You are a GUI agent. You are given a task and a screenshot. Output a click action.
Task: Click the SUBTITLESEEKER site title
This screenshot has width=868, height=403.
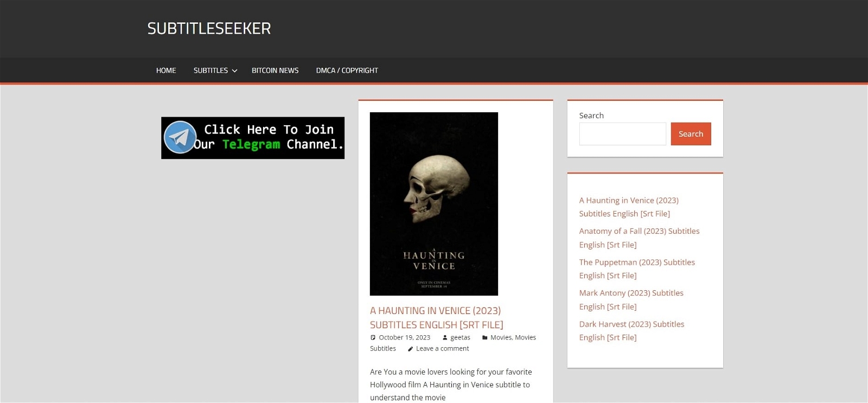pyautogui.click(x=209, y=28)
